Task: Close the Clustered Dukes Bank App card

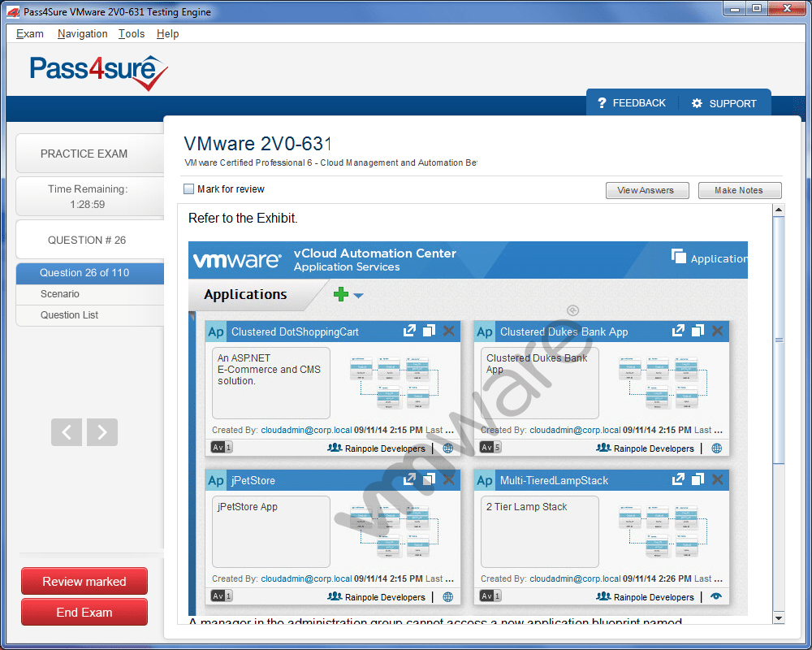Action: (717, 330)
